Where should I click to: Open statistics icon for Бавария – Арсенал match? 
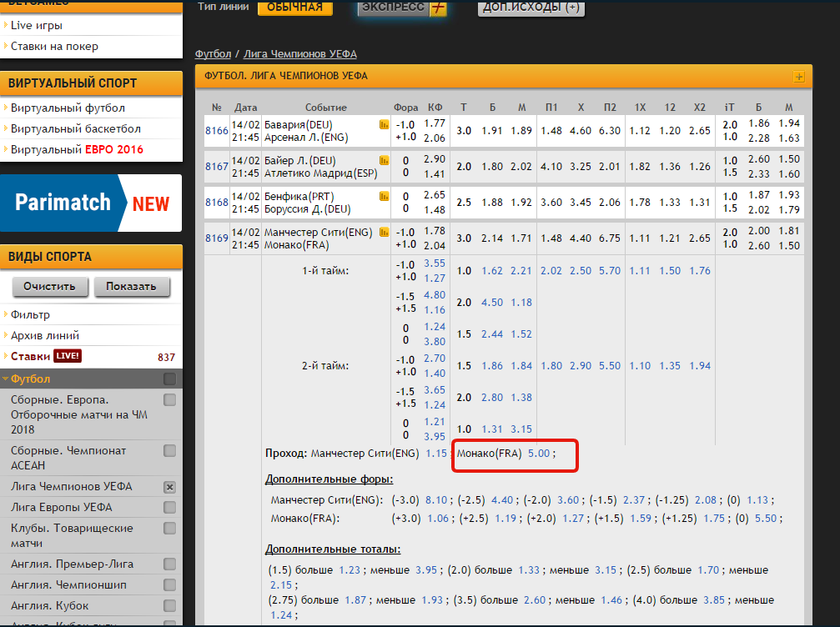(x=384, y=125)
